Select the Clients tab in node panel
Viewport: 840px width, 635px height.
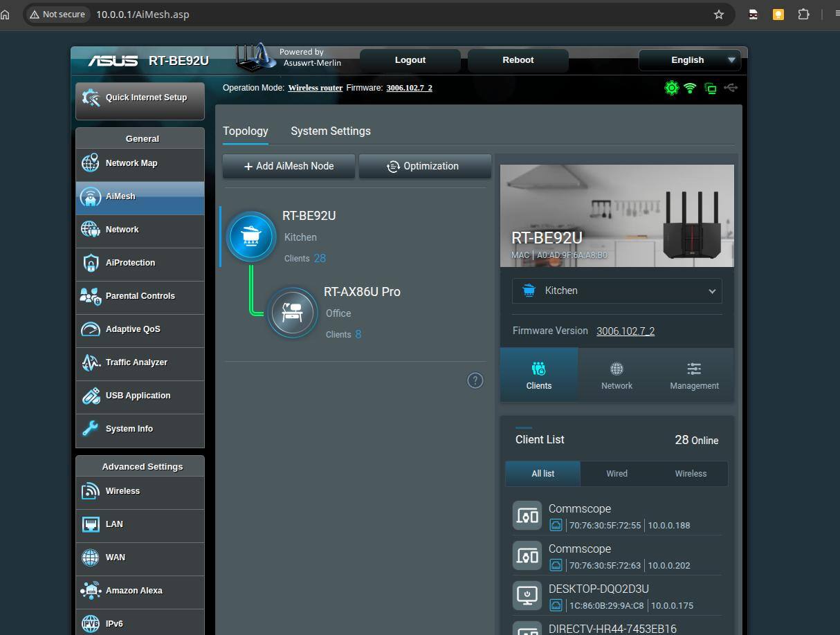pos(539,374)
